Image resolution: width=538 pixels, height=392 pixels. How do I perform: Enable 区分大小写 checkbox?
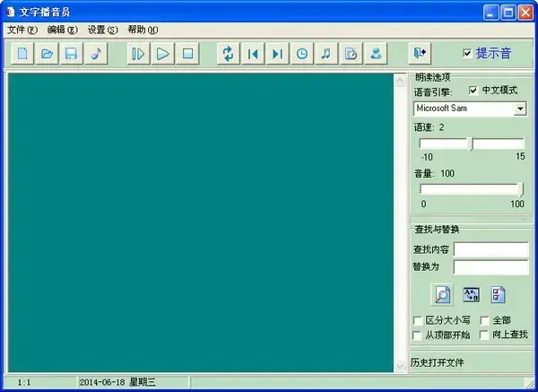click(x=418, y=320)
